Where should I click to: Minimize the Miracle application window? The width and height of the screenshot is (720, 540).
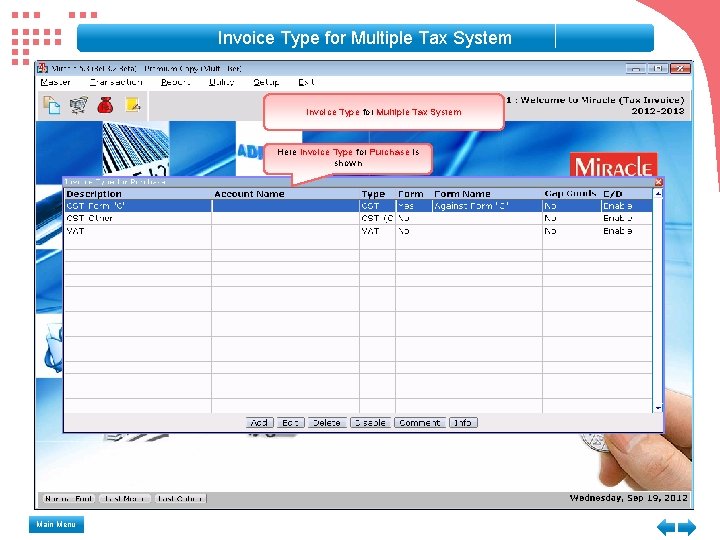pyautogui.click(x=636, y=68)
